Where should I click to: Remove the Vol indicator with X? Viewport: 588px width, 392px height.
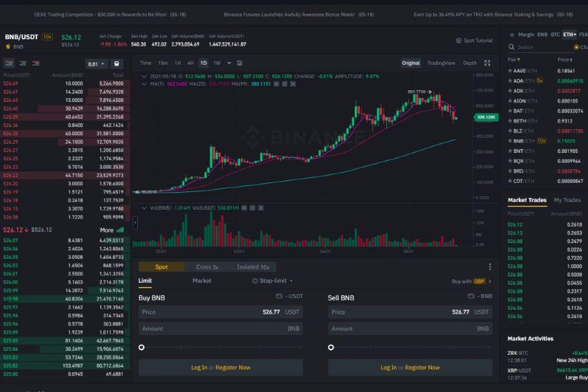(261, 208)
